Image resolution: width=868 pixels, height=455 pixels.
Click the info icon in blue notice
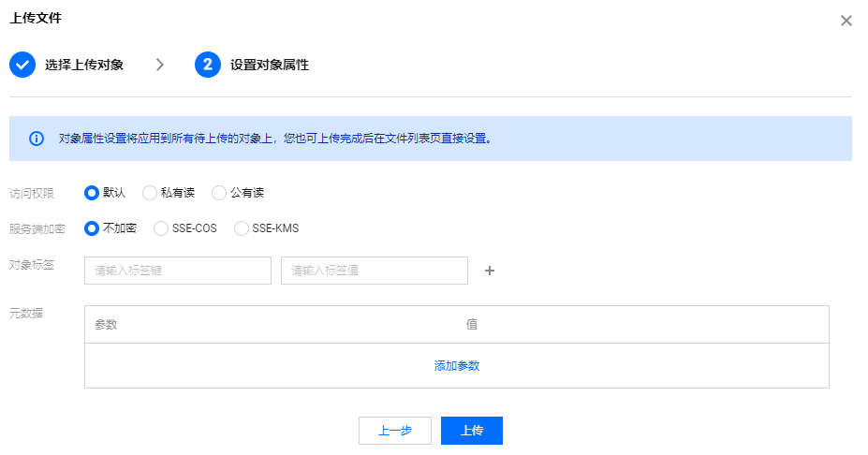pos(37,139)
